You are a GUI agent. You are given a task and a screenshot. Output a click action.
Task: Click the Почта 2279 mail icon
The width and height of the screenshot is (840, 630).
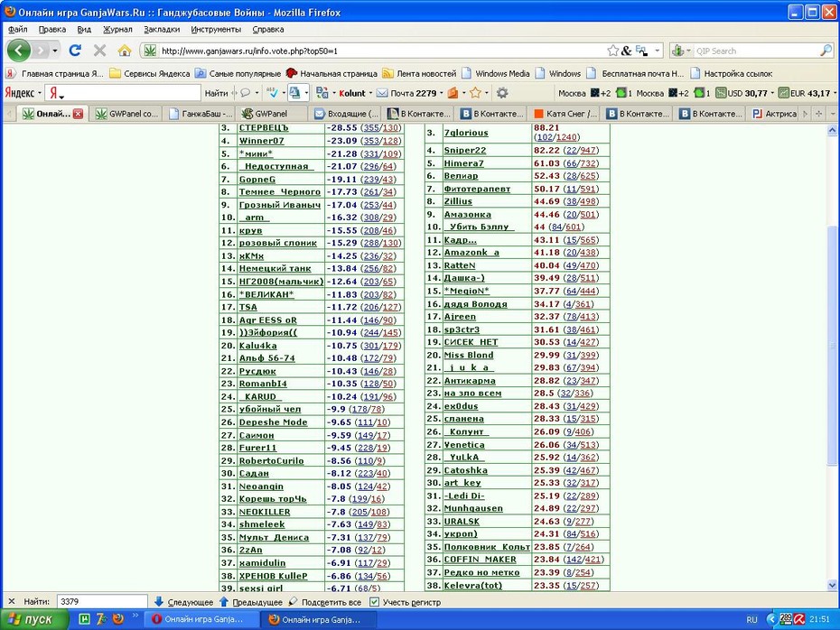tap(382, 93)
